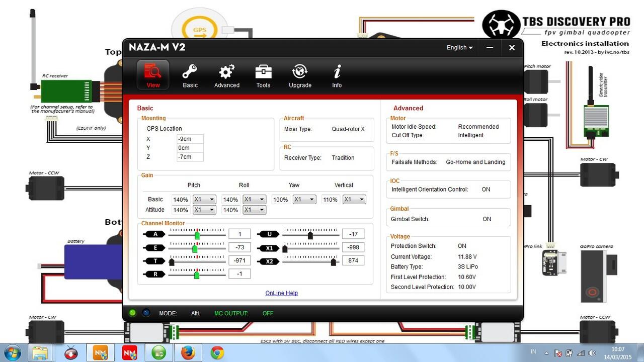Switch to the orange NM taskbar app
644x362 pixels.
pyautogui.click(x=100, y=352)
